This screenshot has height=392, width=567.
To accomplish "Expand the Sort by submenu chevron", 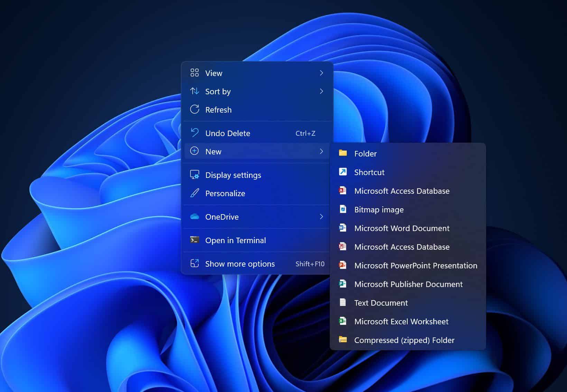I will [321, 91].
